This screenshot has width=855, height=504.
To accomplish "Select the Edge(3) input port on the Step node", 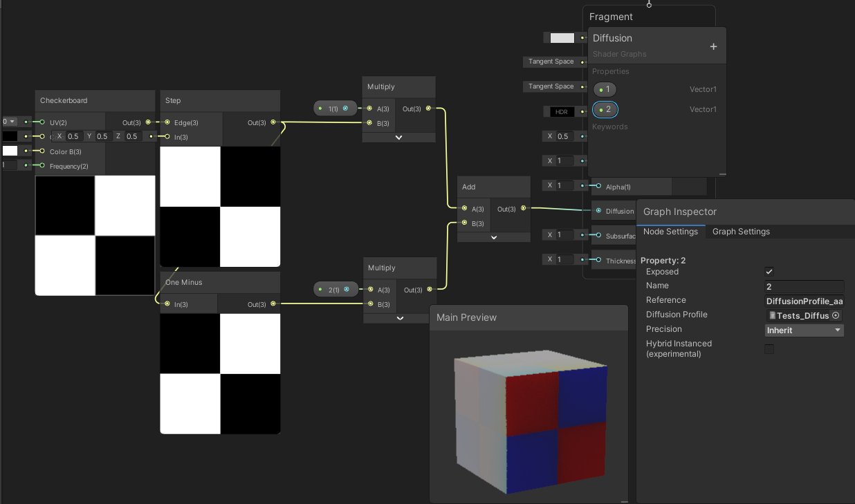I will click(167, 122).
